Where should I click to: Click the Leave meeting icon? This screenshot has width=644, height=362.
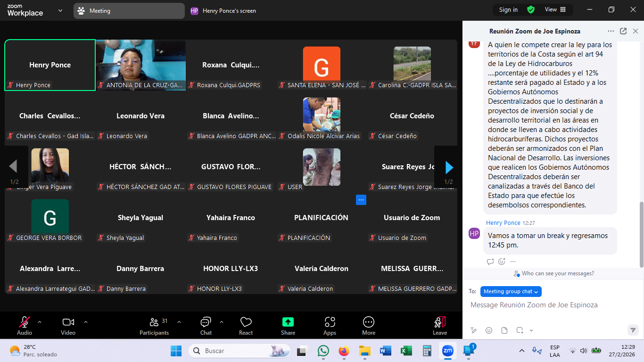pyautogui.click(x=439, y=322)
